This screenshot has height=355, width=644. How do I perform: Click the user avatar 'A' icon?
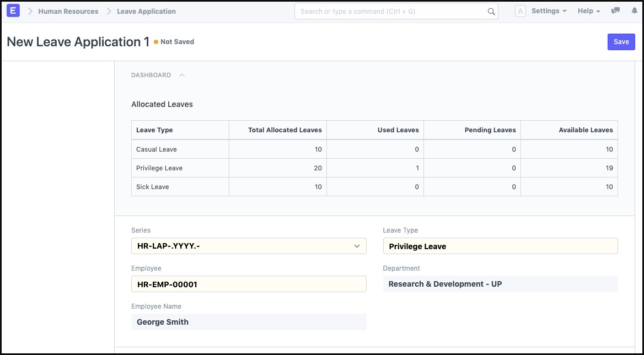[520, 11]
